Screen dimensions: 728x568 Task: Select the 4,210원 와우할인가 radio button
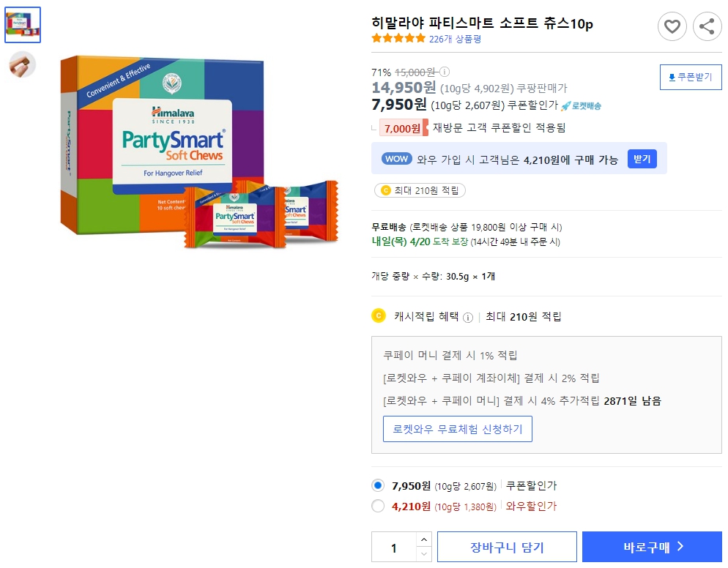tap(378, 505)
